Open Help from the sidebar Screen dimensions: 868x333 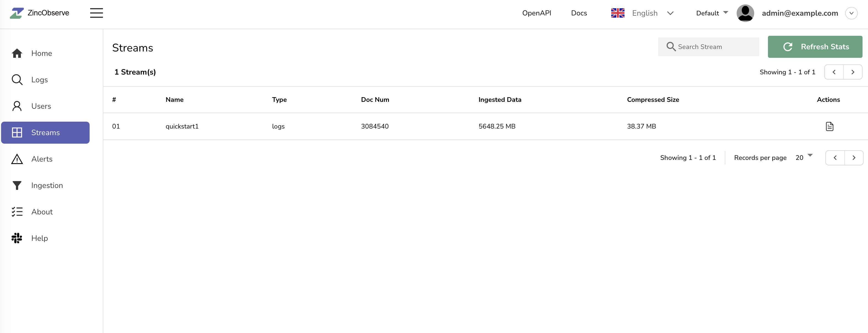pos(39,238)
